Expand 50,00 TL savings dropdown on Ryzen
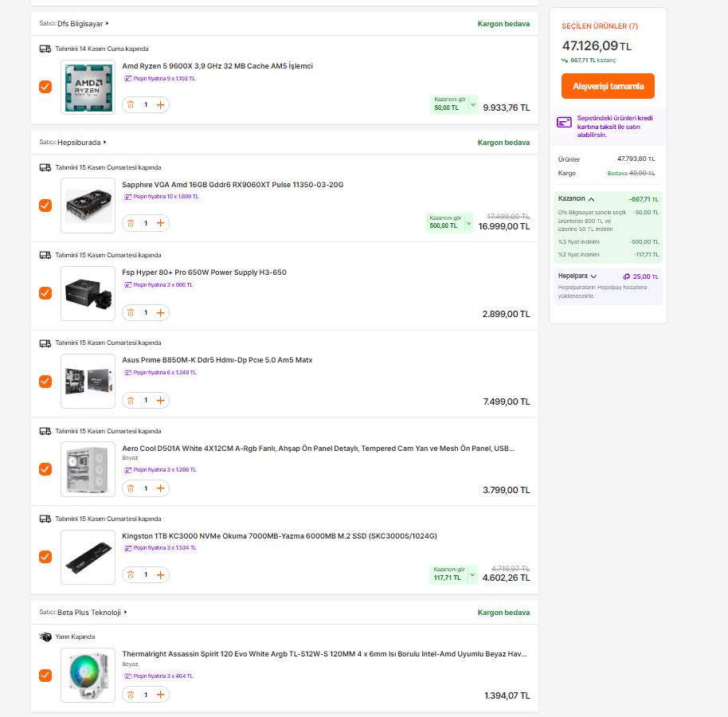 click(473, 105)
